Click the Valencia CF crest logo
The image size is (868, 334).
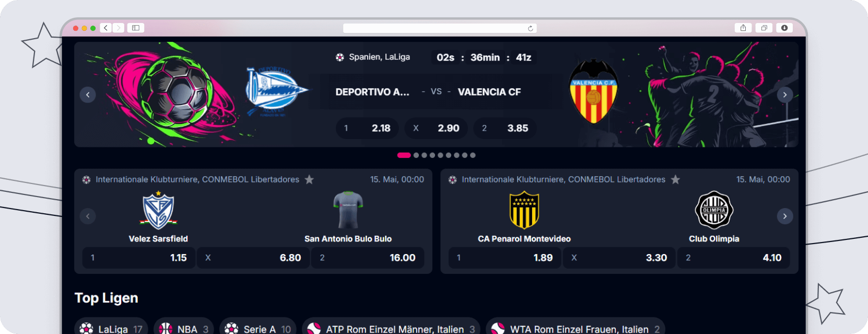pos(594,92)
